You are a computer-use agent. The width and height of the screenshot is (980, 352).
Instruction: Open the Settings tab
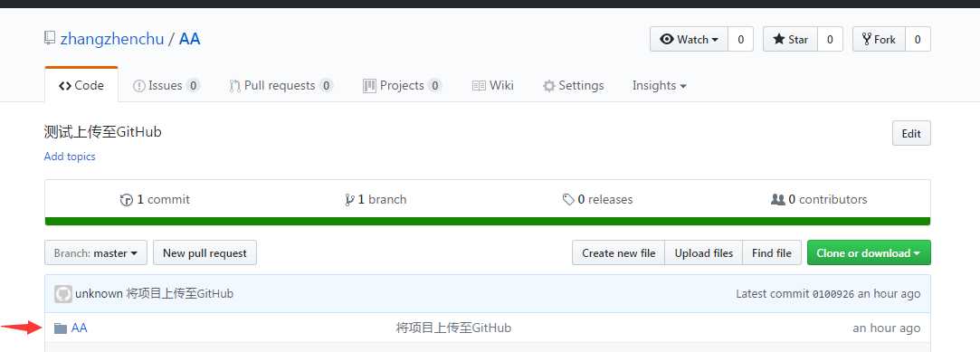click(x=573, y=86)
